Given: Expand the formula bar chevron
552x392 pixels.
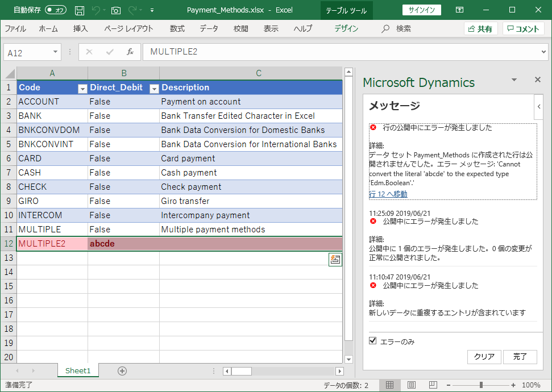Looking at the screenshot, I should coord(543,52).
